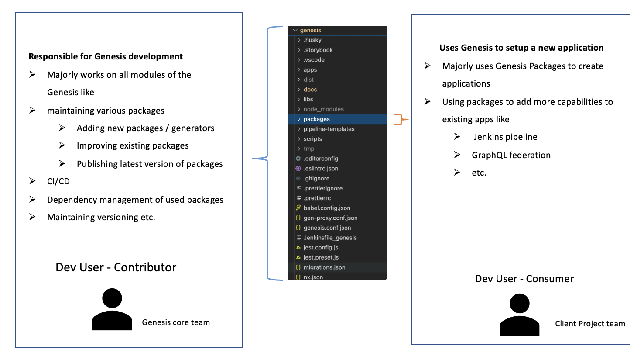
Task: Expand the node_modules folder chevron
Action: 299,109
